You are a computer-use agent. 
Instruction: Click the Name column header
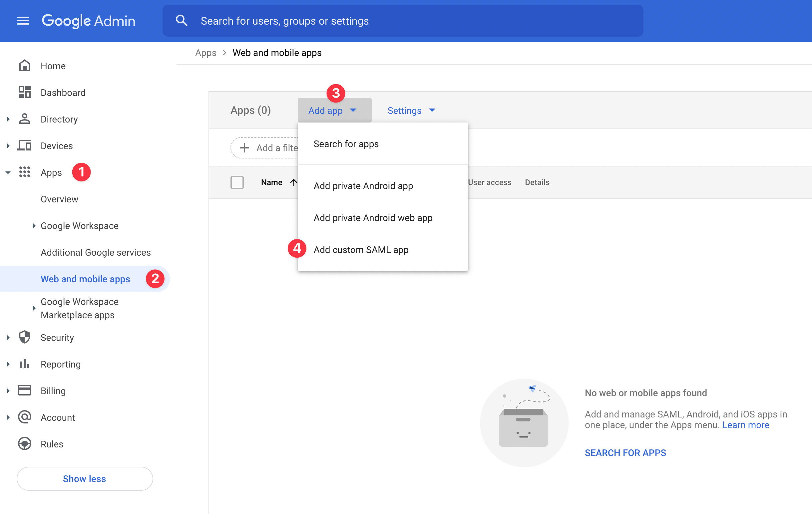click(x=271, y=182)
